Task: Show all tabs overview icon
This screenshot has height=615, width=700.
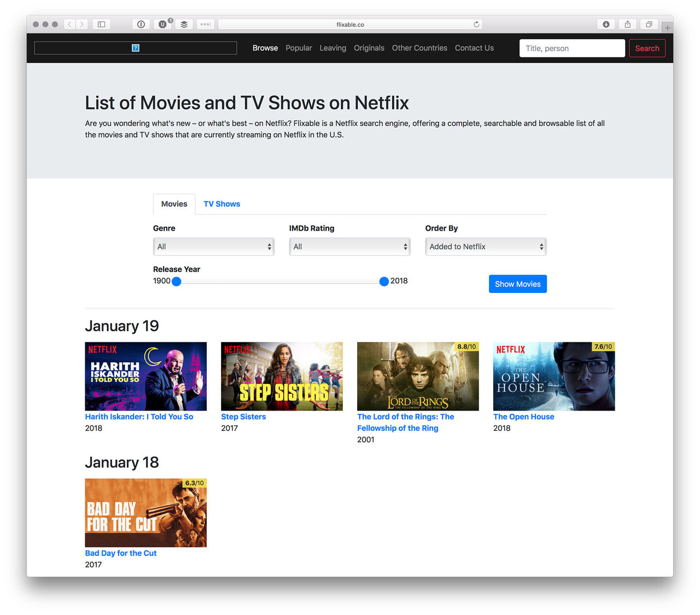Action: 649,24
